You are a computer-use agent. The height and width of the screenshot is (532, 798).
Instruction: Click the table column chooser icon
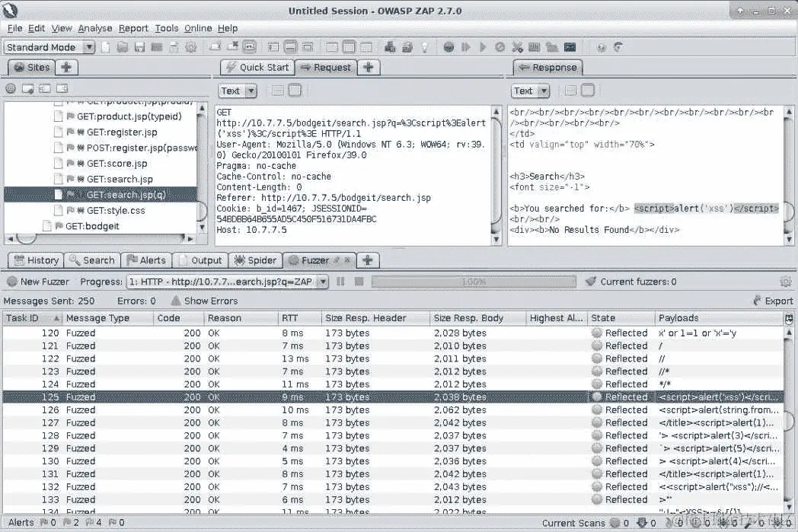click(789, 318)
